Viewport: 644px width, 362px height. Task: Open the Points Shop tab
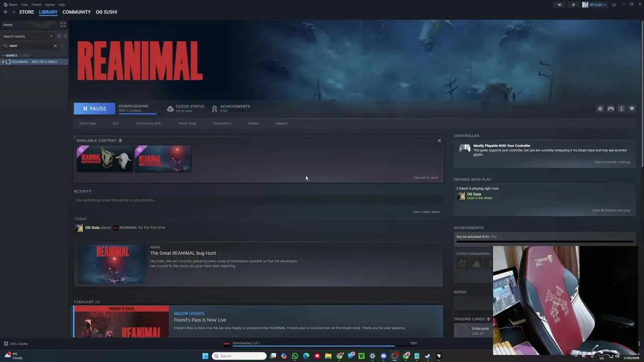click(187, 123)
